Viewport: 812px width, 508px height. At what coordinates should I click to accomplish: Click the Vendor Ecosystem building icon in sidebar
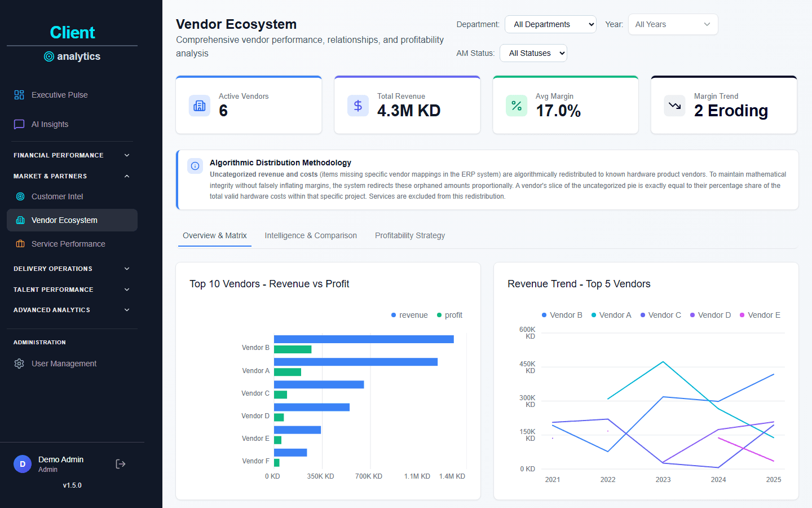point(20,220)
